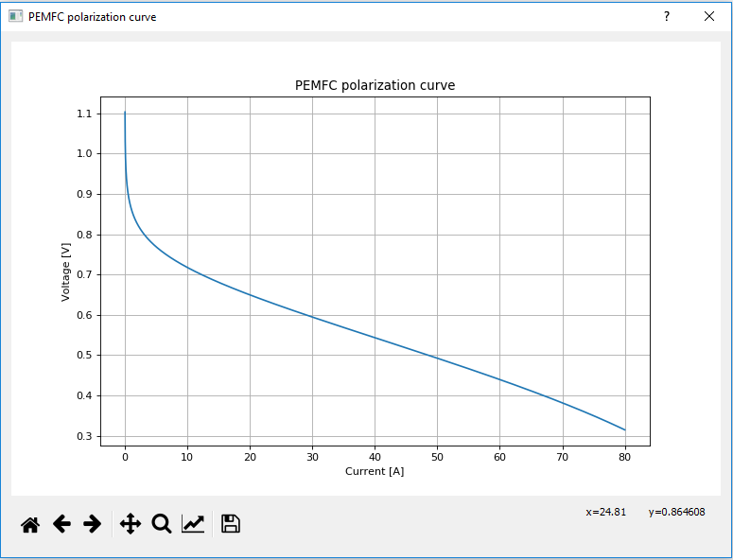
Task: Reset the plot to the original view
Action: point(30,524)
